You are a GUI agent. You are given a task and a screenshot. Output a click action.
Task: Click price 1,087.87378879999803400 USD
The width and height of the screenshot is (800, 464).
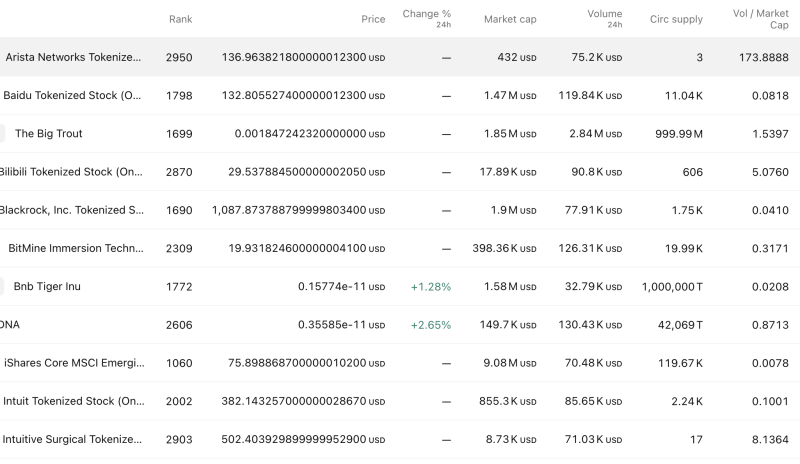pos(298,210)
